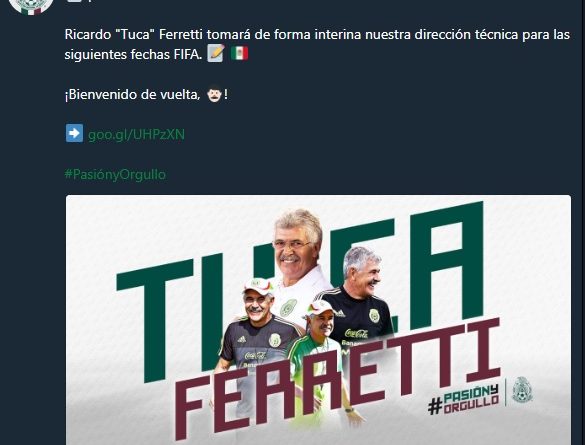Click the #PASIÓNYORGULLO graphic inside image
The width and height of the screenshot is (585, 445).
[464, 401]
